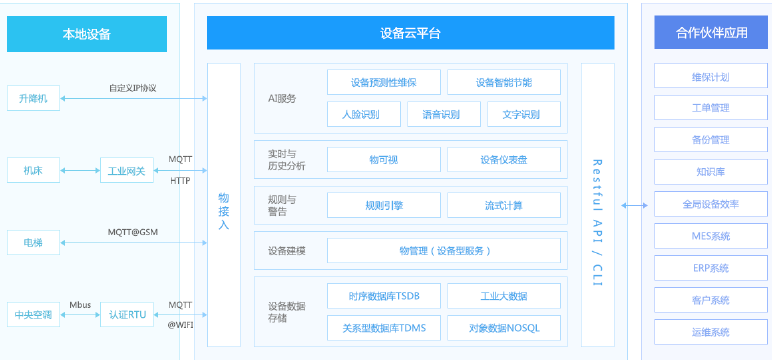Open the 客户系统 partner app

[x=711, y=300]
